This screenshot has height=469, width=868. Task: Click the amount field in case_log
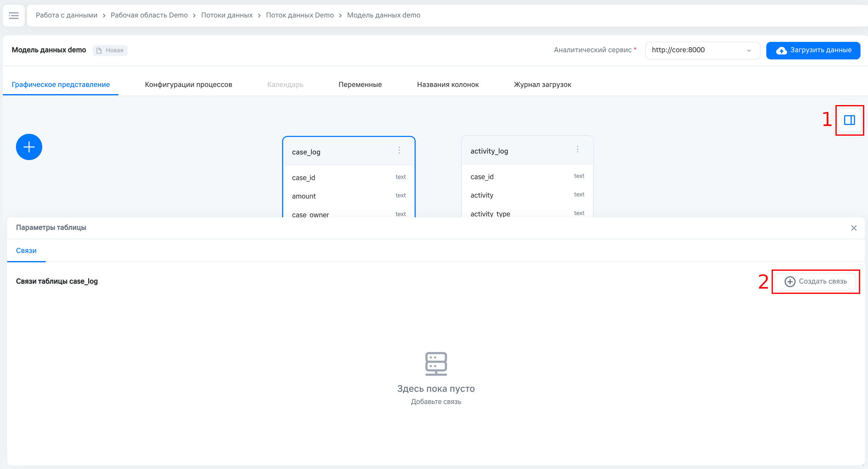[x=349, y=196]
